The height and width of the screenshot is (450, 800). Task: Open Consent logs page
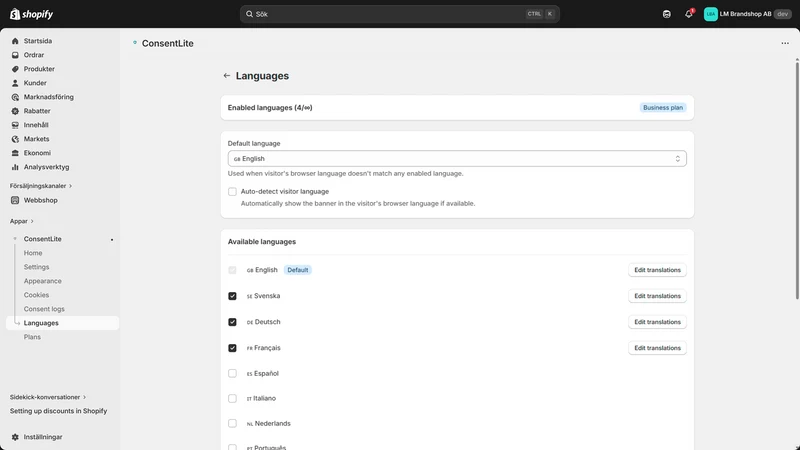[x=44, y=309]
